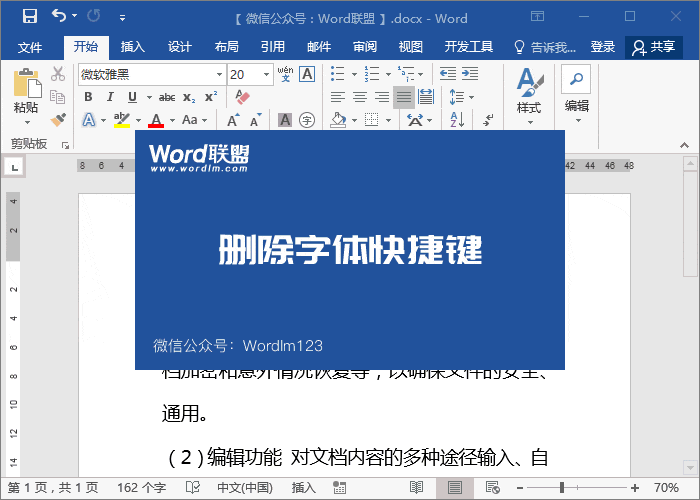
Task: Toggle show paragraph marks icon
Action: coord(488,120)
